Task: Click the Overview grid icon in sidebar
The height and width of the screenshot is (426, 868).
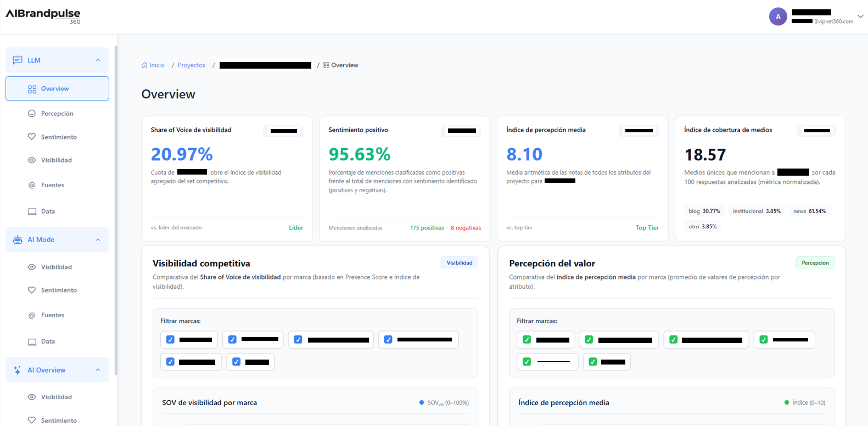Action: click(x=32, y=89)
